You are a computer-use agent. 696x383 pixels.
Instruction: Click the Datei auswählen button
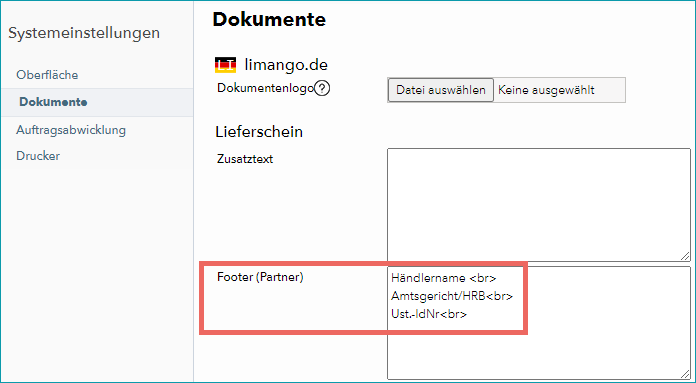(440, 90)
